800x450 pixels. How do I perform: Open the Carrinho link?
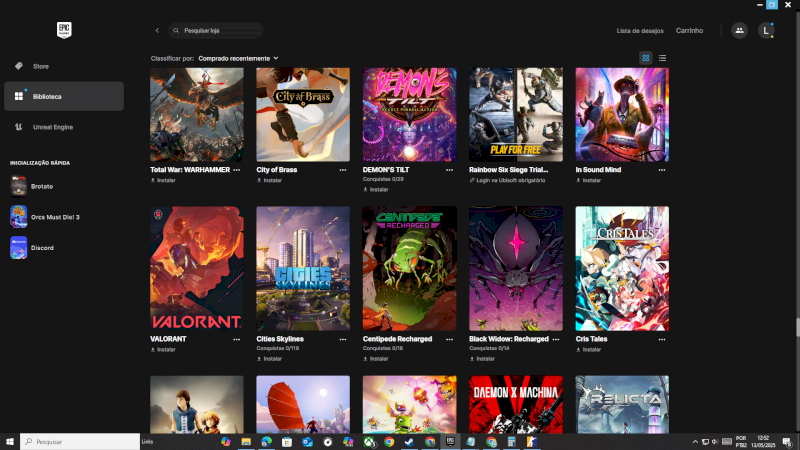tap(689, 31)
